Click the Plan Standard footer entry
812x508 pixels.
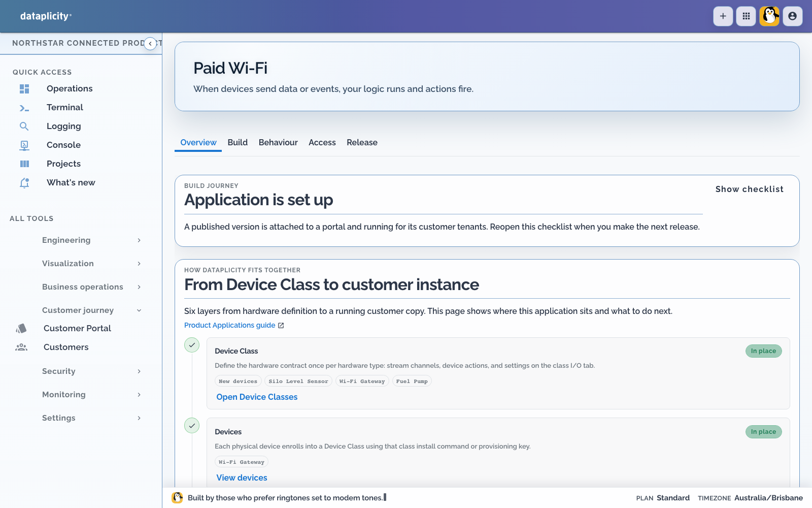(x=663, y=498)
